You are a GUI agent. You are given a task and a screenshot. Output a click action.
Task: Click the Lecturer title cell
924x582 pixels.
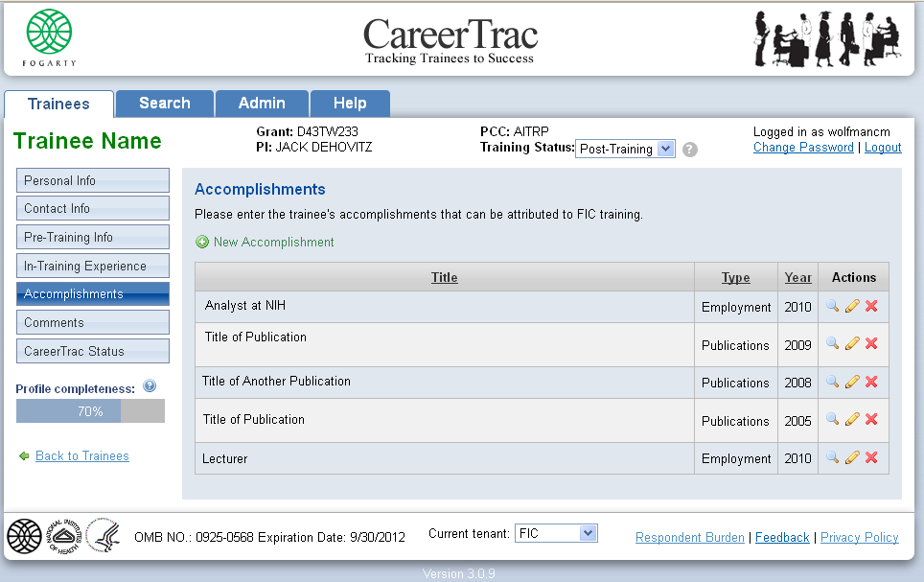[445, 458]
